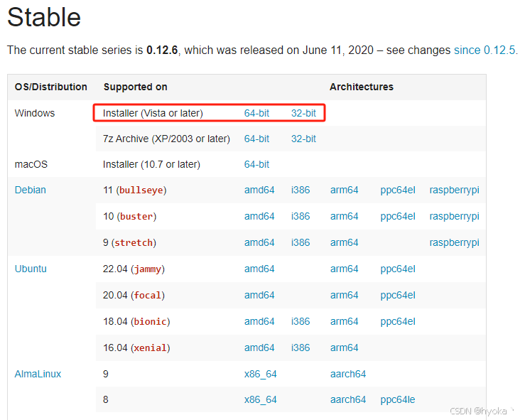Viewport: 525px width, 420px height.
Task: Get AlmaLinux 8 x86_64 package
Action: (x=261, y=399)
